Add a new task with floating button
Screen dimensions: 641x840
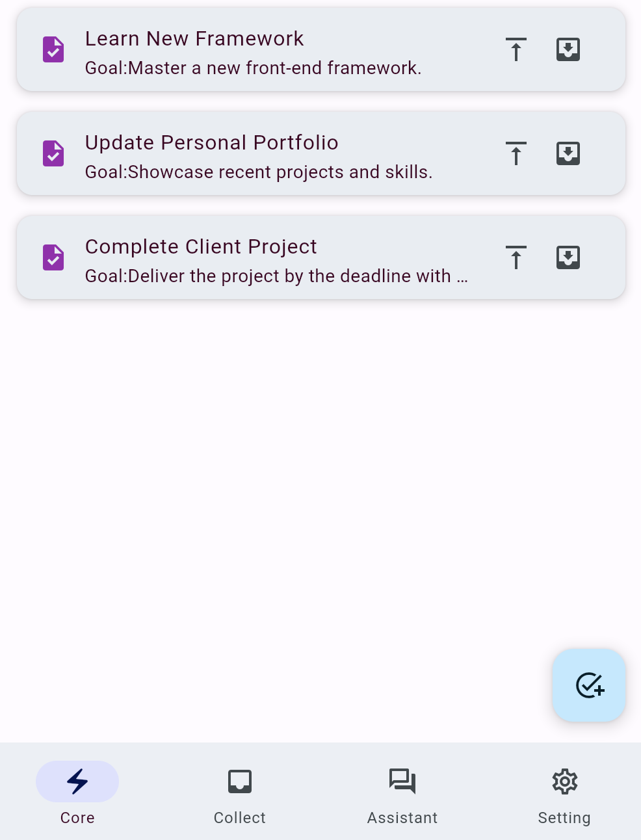[589, 685]
